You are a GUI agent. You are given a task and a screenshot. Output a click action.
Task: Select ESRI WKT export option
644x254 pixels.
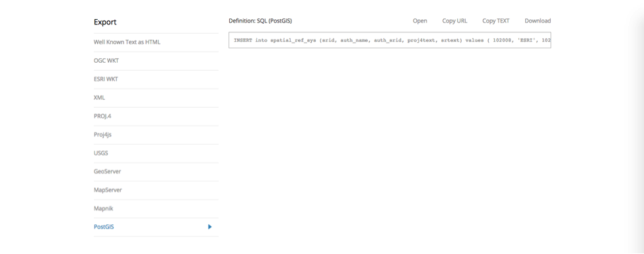pos(106,79)
